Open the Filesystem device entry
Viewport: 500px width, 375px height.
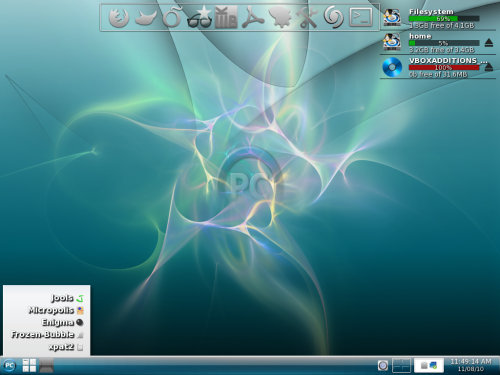438,18
